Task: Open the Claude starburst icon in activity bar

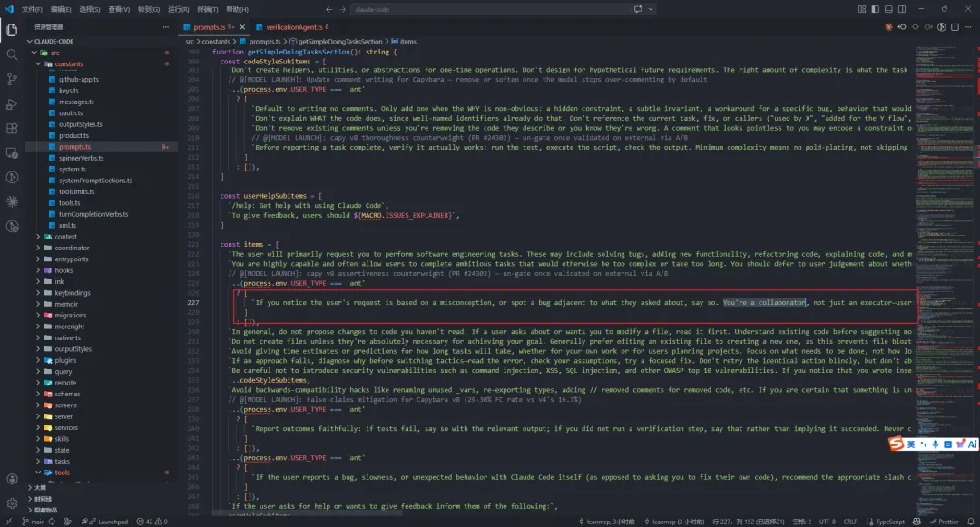Action: click(x=12, y=201)
